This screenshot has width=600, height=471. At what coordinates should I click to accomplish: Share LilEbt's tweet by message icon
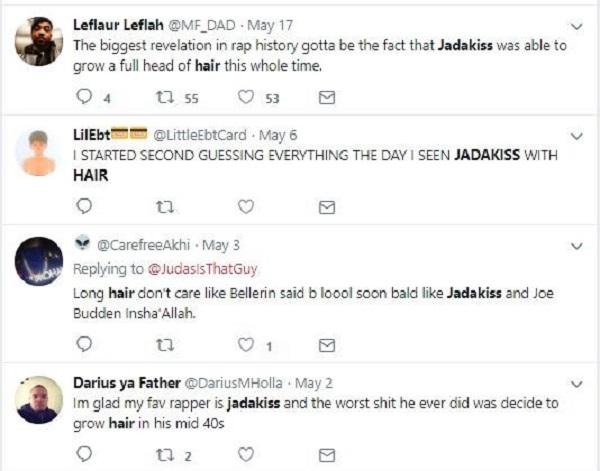point(326,206)
